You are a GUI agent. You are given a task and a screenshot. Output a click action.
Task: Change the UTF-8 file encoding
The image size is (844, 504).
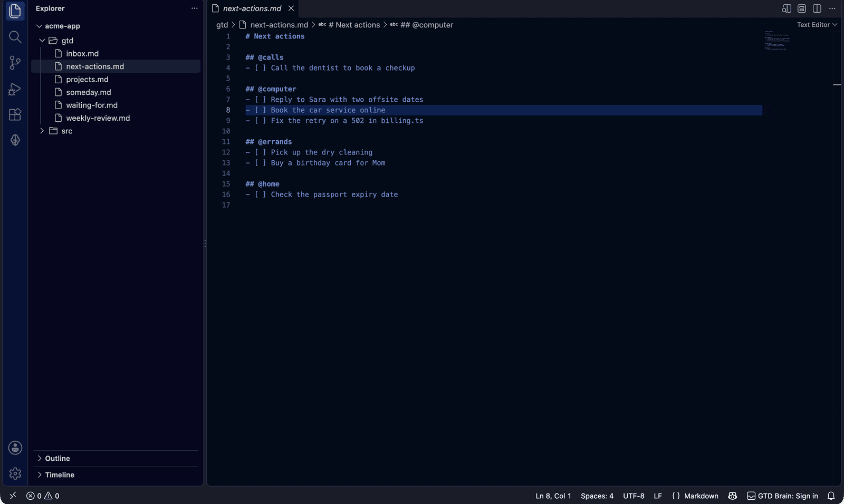634,496
